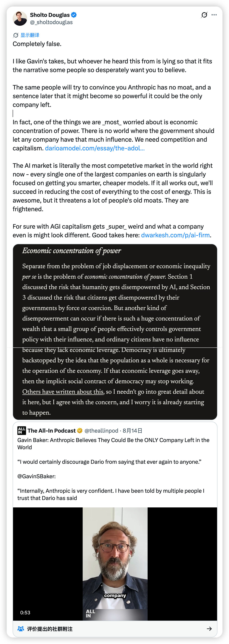The width and height of the screenshot is (229, 644).
Task: Click the 0:53 video duration label
Action: coord(25,612)
